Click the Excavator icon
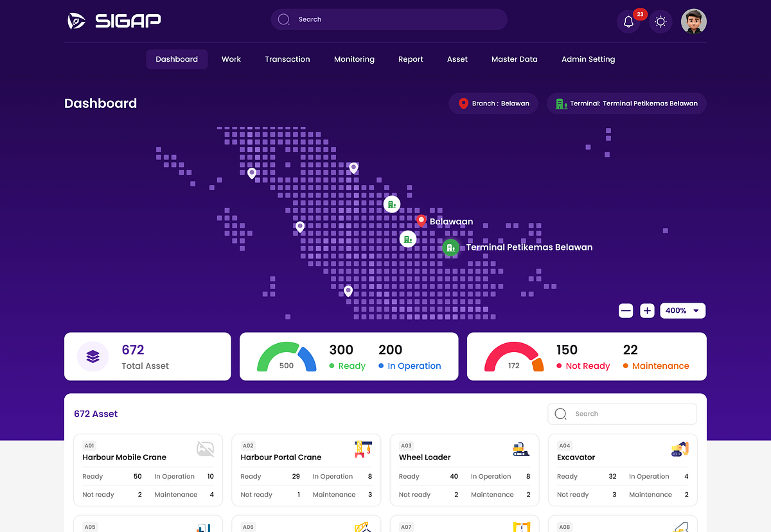771x532 pixels. coord(680,449)
